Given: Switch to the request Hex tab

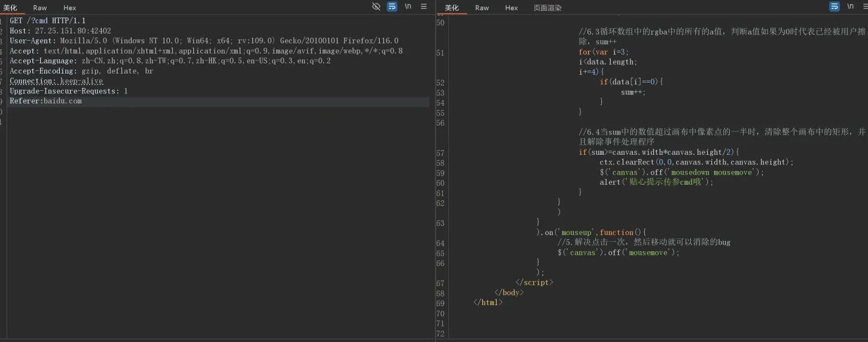Looking at the screenshot, I should pyautogui.click(x=70, y=8).
